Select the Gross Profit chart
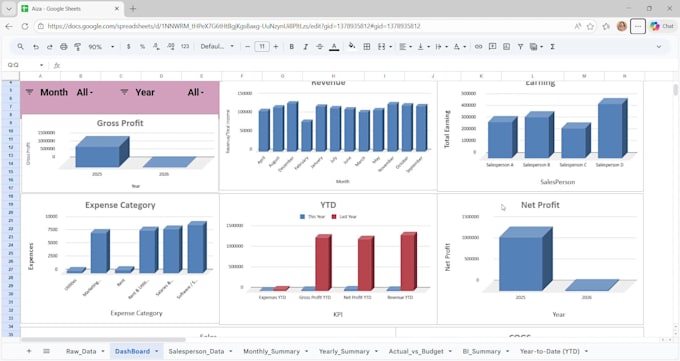The image size is (680, 361). pos(120,153)
